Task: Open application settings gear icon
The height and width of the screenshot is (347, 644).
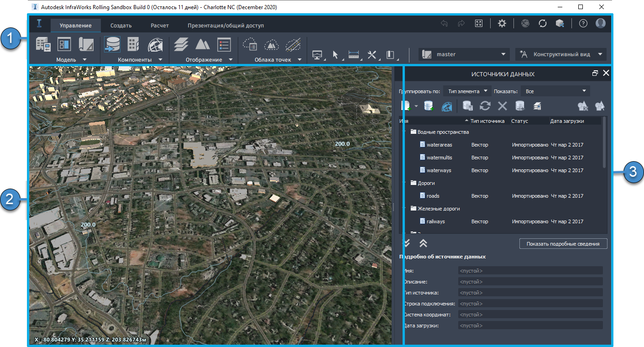Action: coord(502,24)
